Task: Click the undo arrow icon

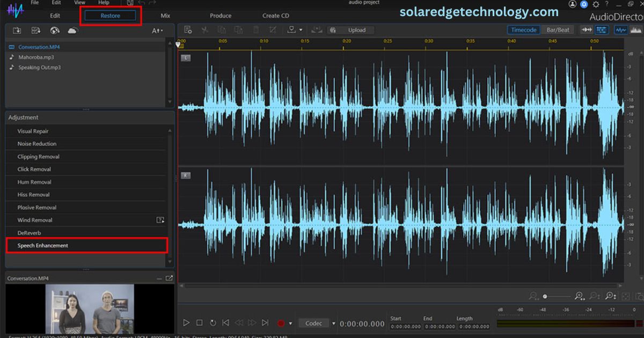Action: 142,3
